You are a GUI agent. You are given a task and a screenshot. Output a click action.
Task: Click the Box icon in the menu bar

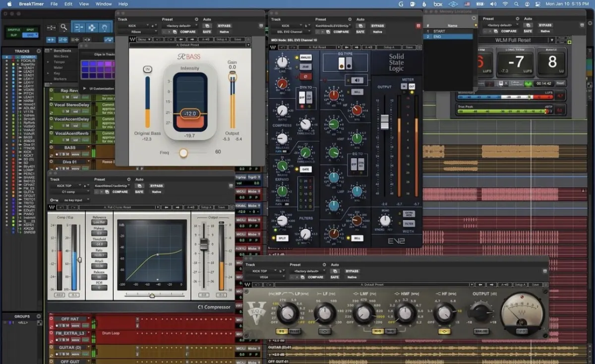[x=438, y=4]
